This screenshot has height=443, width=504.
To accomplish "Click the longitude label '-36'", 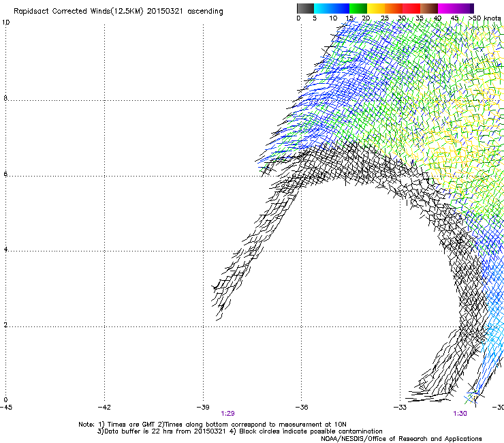I will (x=302, y=408).
